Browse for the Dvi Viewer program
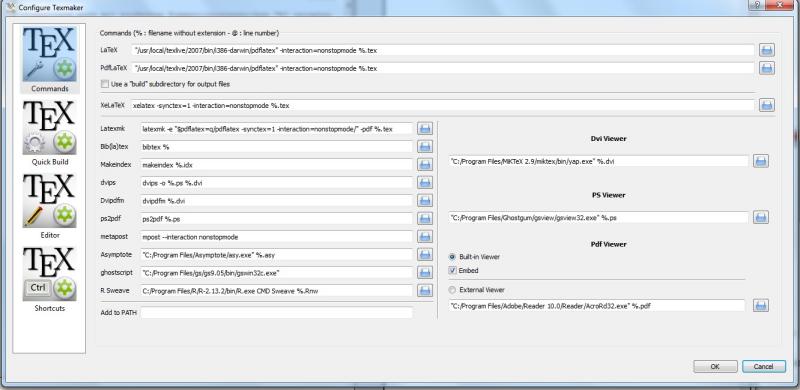Screen dimensions: 800x390 tap(761, 161)
